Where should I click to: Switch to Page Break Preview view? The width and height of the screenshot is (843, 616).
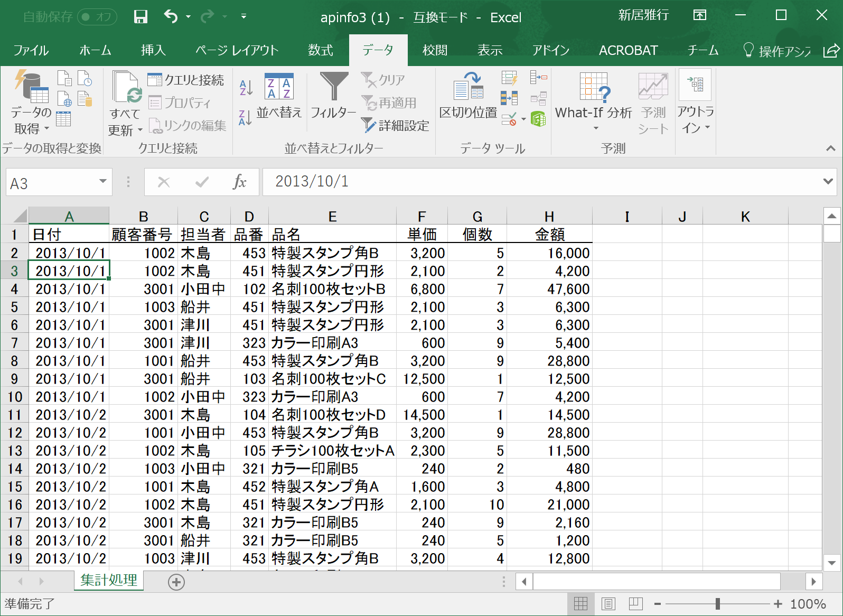pyautogui.click(x=635, y=603)
